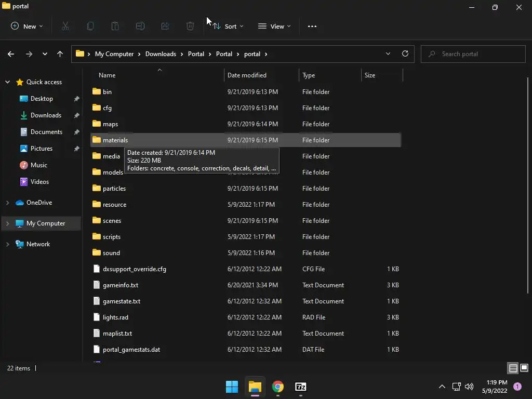
Task: Open the View dropdown menu
Action: 274,26
